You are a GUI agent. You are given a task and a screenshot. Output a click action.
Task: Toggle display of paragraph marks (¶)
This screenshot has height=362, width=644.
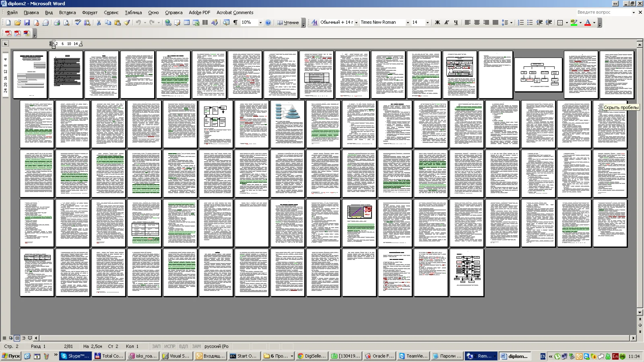[235, 23]
